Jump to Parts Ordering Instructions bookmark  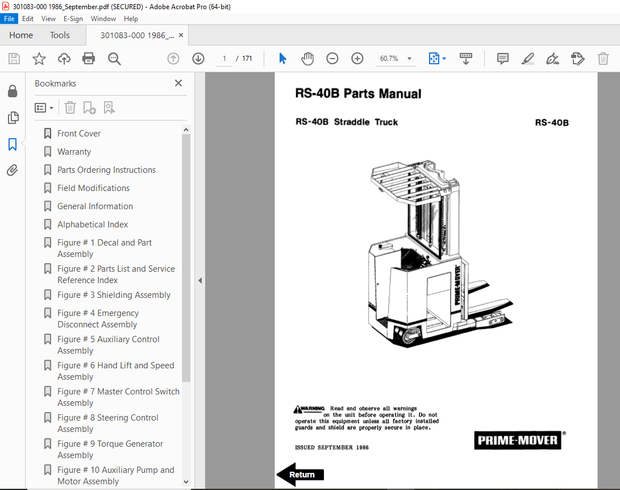pos(106,170)
